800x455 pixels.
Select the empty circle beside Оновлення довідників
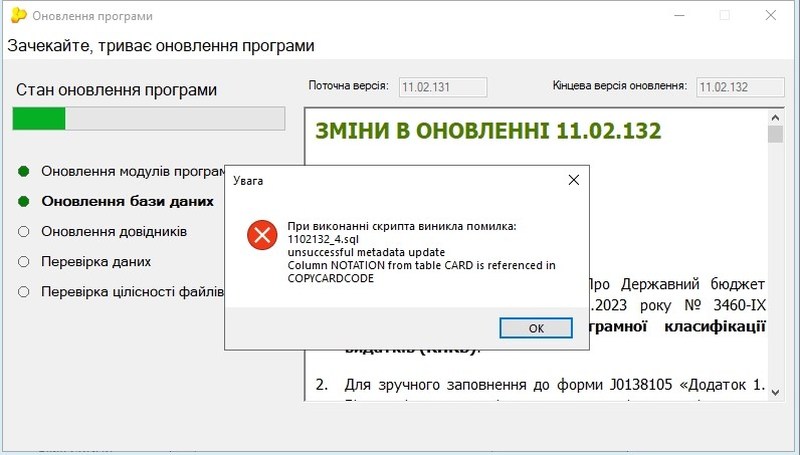[x=24, y=232]
